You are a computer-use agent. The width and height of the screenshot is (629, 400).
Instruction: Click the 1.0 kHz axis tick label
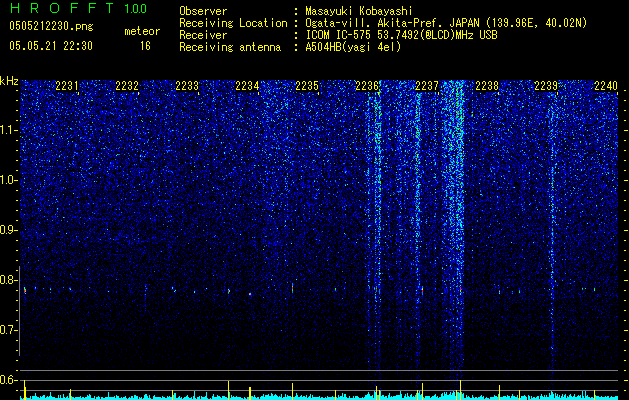(9, 181)
